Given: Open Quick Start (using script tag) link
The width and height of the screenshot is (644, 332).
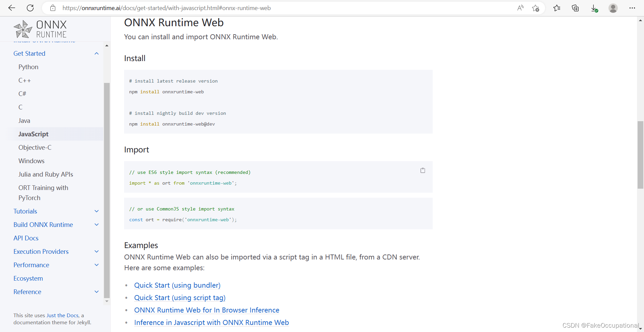Looking at the screenshot, I should coord(180,297).
